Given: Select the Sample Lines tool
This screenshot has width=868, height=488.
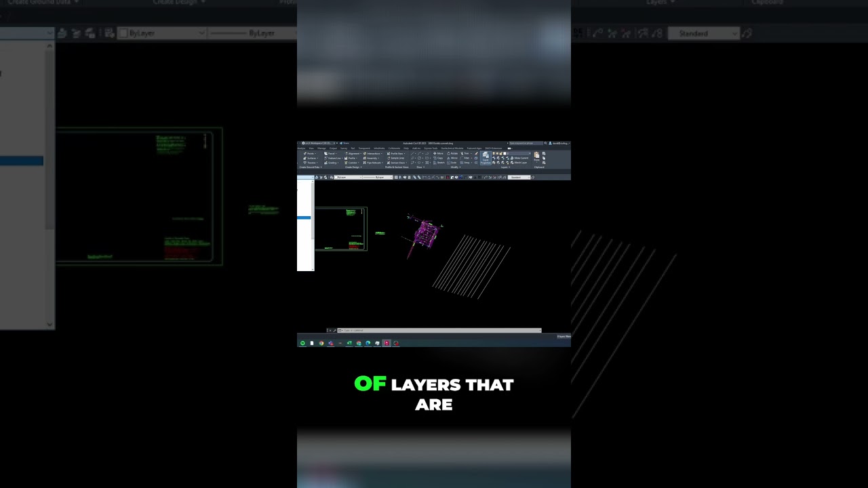Looking at the screenshot, I should tap(395, 158).
